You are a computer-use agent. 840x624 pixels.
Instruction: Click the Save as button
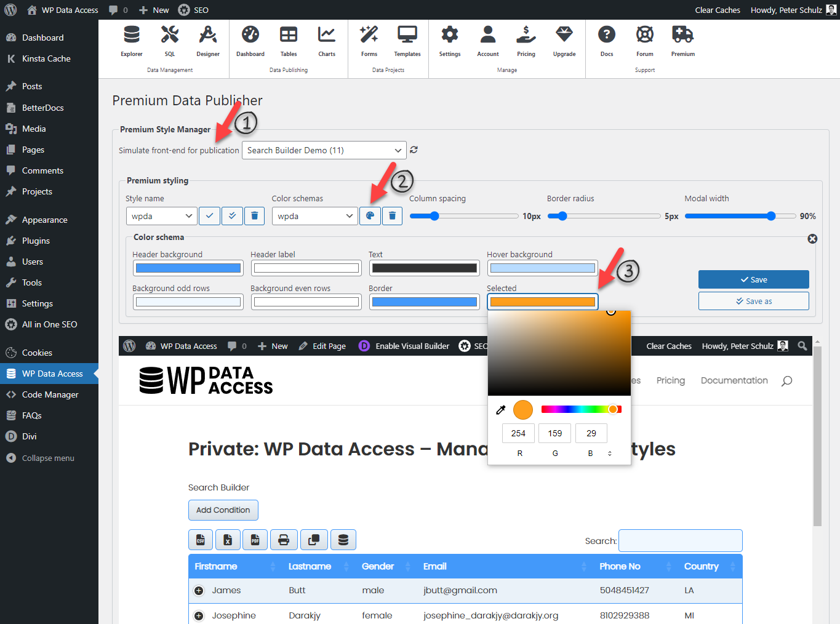[x=753, y=301]
